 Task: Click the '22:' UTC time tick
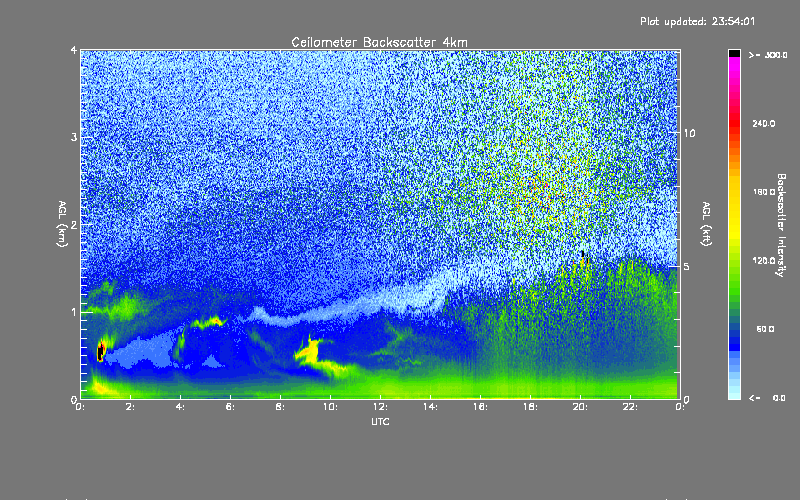630,407
